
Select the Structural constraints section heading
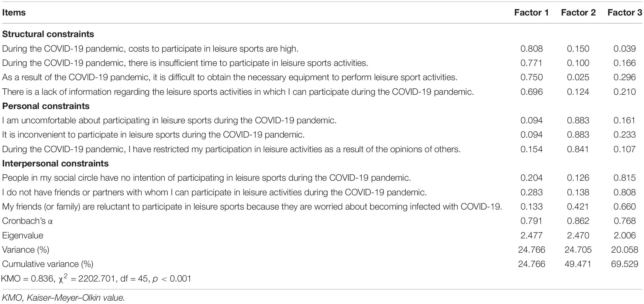point(48,34)
